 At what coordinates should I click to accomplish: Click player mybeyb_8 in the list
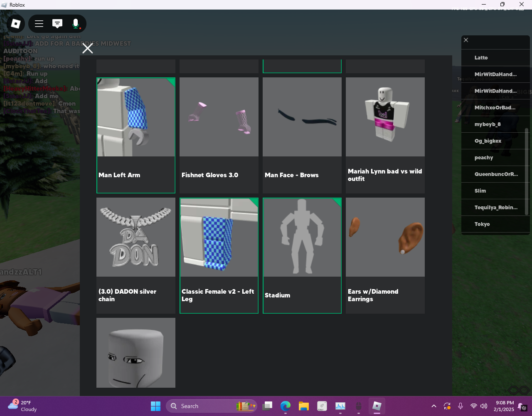coord(495,124)
